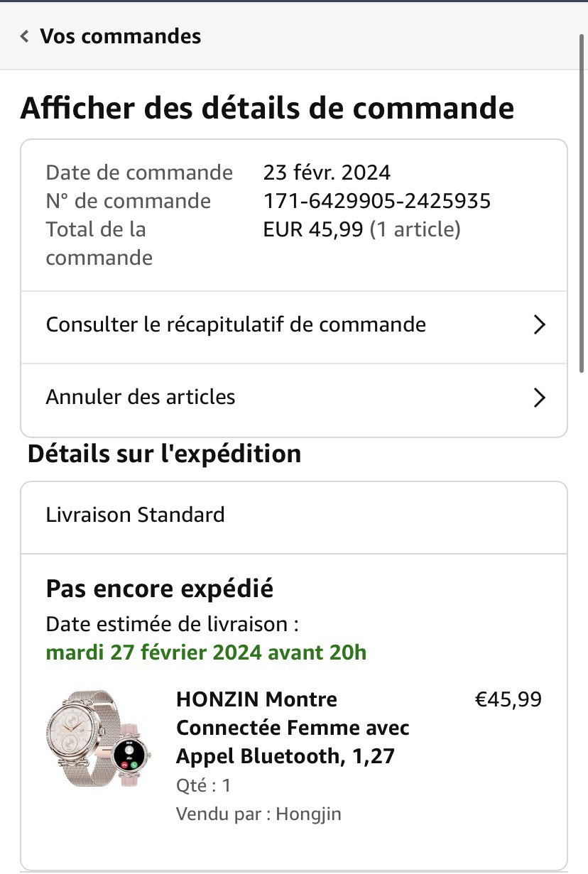Click chevron beside Consulter le récapitulatif

539,325
